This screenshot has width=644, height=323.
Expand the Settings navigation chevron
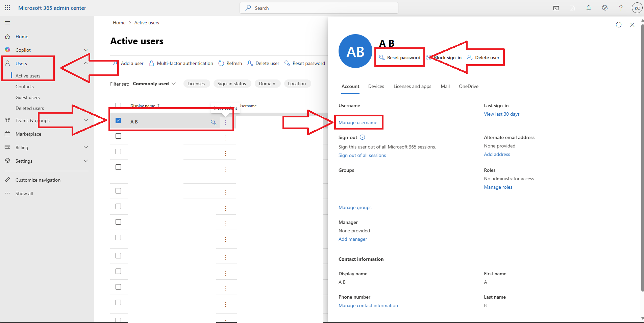[86, 161]
